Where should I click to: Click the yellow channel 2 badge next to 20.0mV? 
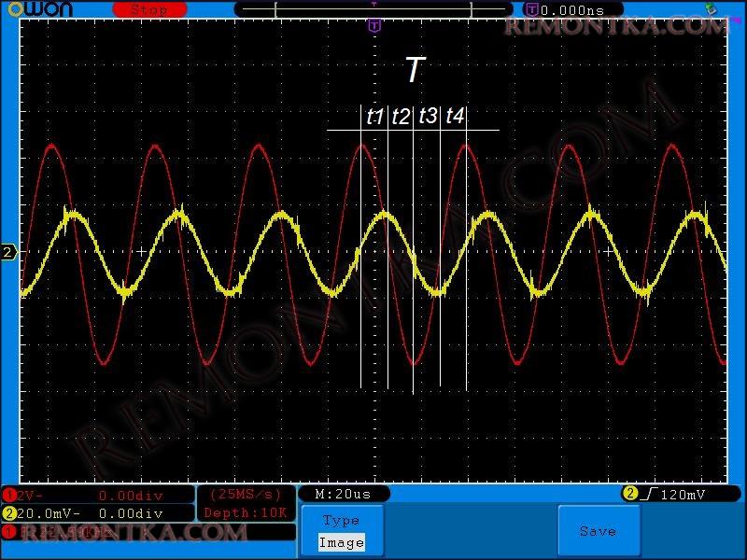tap(9, 512)
